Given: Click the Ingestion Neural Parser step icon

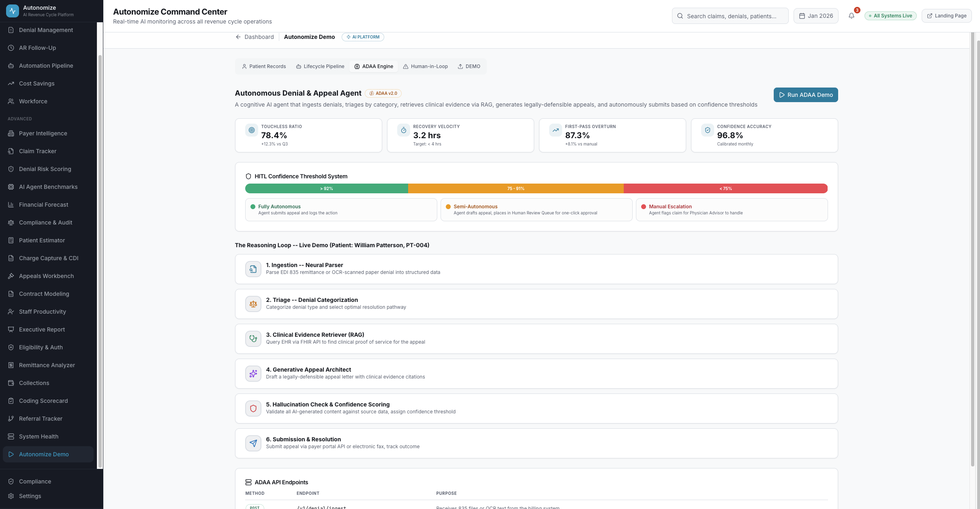Looking at the screenshot, I should tap(253, 269).
